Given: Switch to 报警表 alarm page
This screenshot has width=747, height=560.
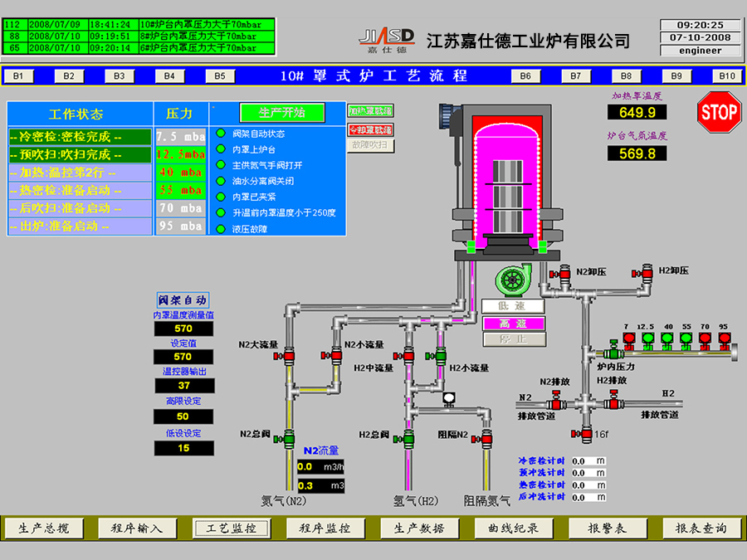Looking at the screenshot, I should pyautogui.click(x=607, y=528).
